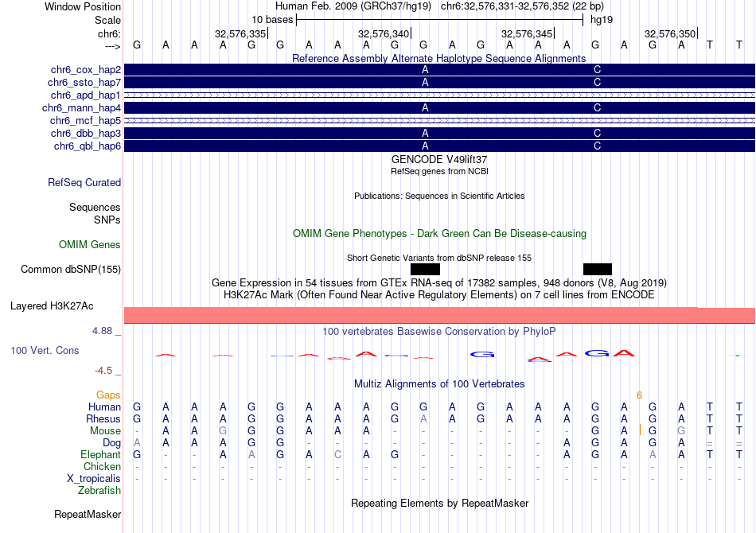Open the chr6_ssto_hap7 track label
Viewport: 756px width, 533px height.
84,83
